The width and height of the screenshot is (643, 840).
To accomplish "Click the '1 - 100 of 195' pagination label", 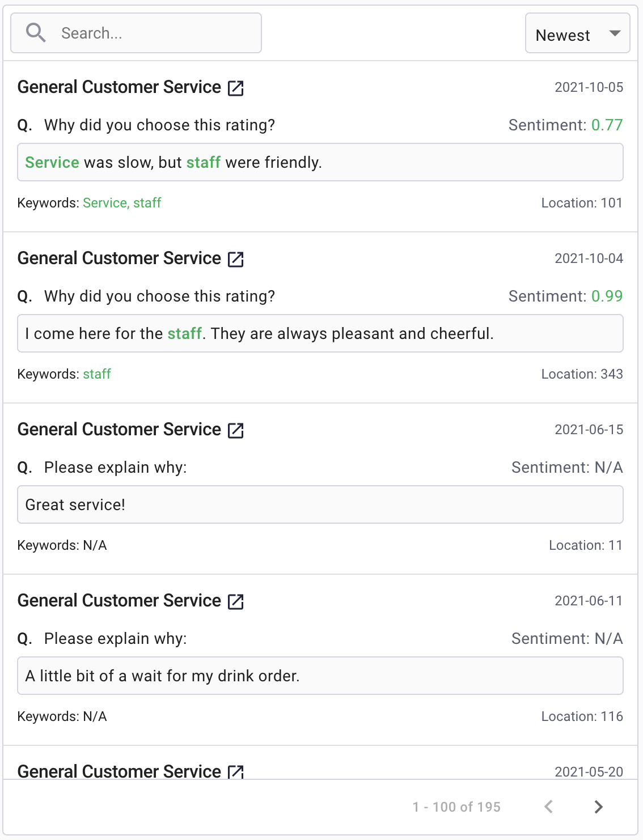I will click(456, 807).
